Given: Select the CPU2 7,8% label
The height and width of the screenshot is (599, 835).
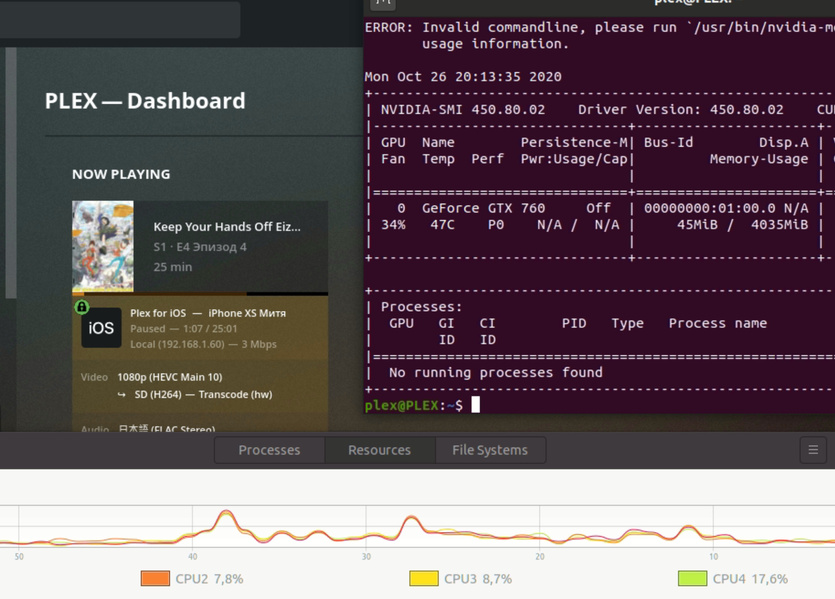Looking at the screenshot, I should (209, 579).
